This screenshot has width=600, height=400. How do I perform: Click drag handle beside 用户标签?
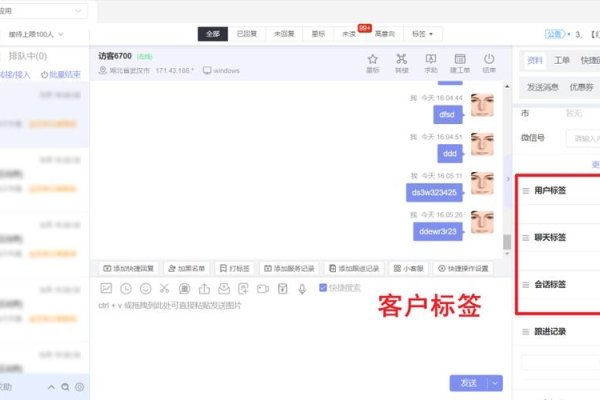[526, 191]
